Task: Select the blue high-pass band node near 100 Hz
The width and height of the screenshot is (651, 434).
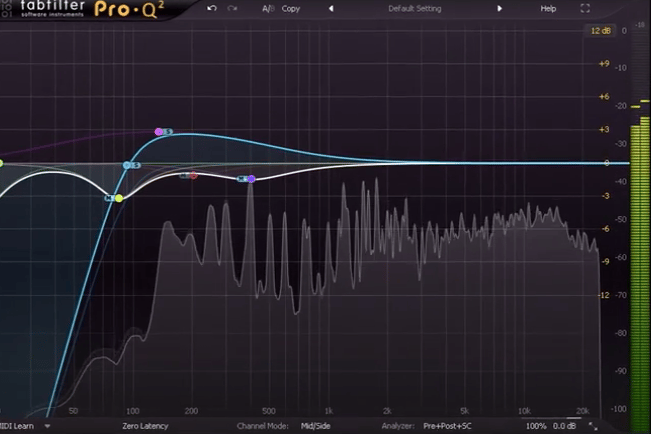Action: coord(127,165)
